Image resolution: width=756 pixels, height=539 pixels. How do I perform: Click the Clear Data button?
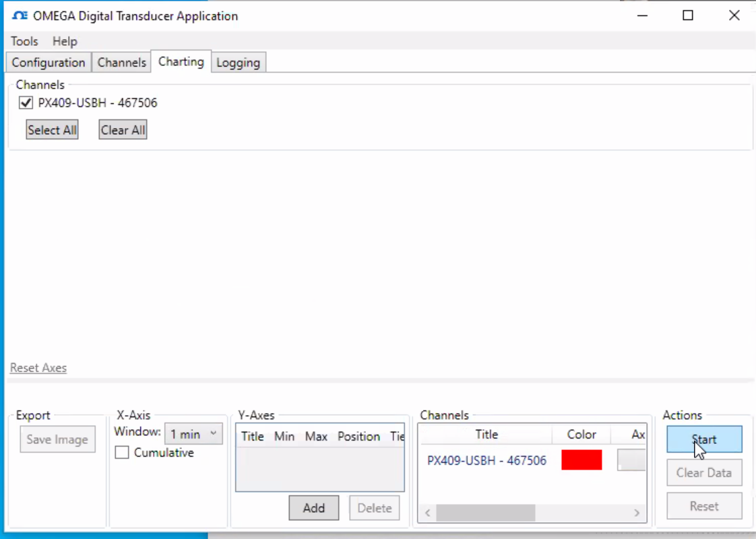[704, 472]
